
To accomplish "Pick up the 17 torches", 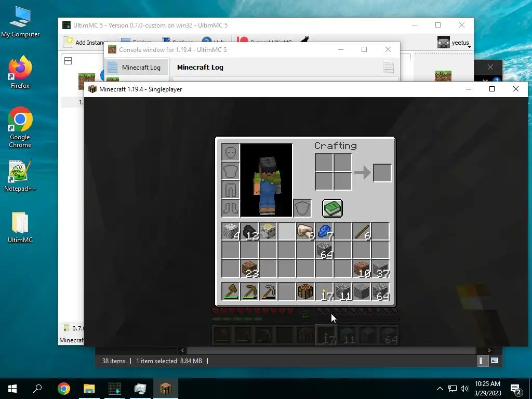I will (324, 291).
